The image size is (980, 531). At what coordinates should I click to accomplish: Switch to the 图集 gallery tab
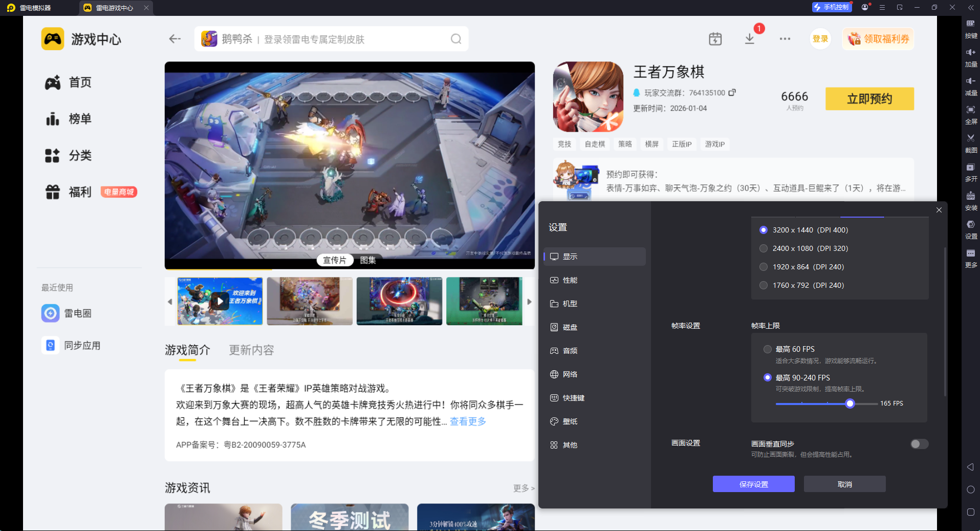(368, 260)
